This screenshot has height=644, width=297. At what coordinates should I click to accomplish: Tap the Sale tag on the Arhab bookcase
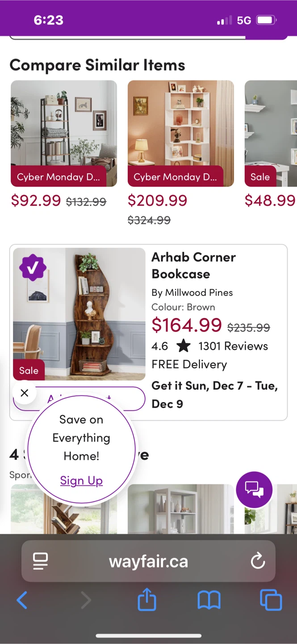click(29, 370)
